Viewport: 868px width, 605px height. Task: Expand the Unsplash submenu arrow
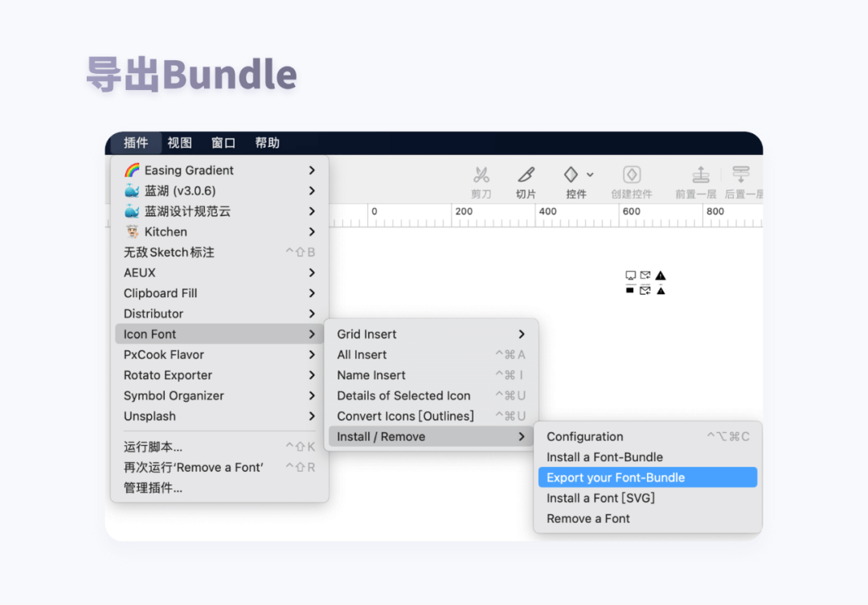tap(312, 415)
